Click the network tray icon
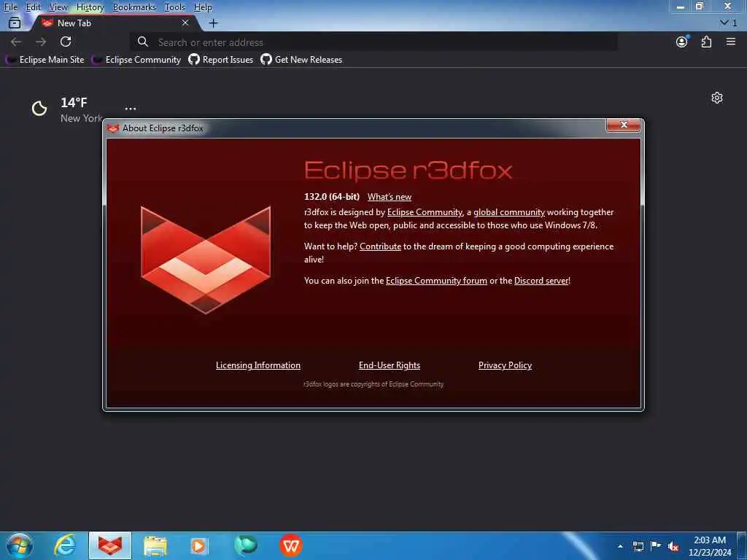The image size is (747, 560). [638, 546]
